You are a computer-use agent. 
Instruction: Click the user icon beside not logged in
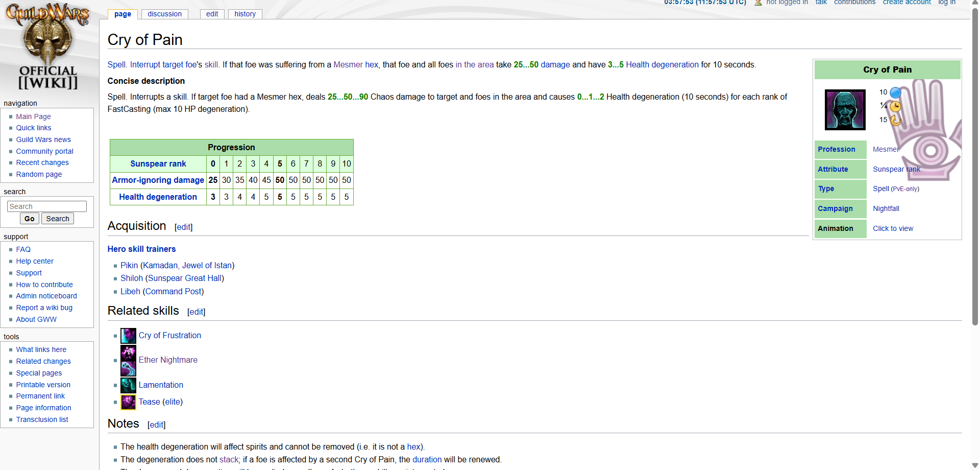point(758,3)
